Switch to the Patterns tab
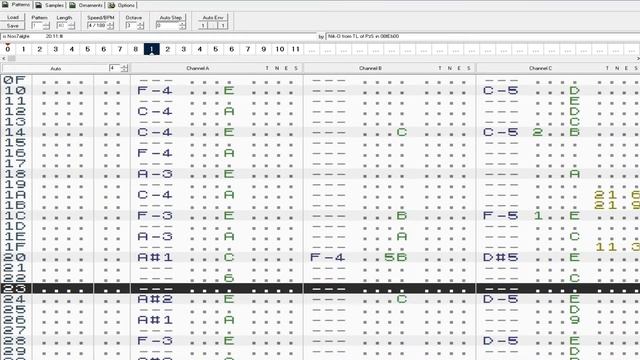 (x=16, y=5)
